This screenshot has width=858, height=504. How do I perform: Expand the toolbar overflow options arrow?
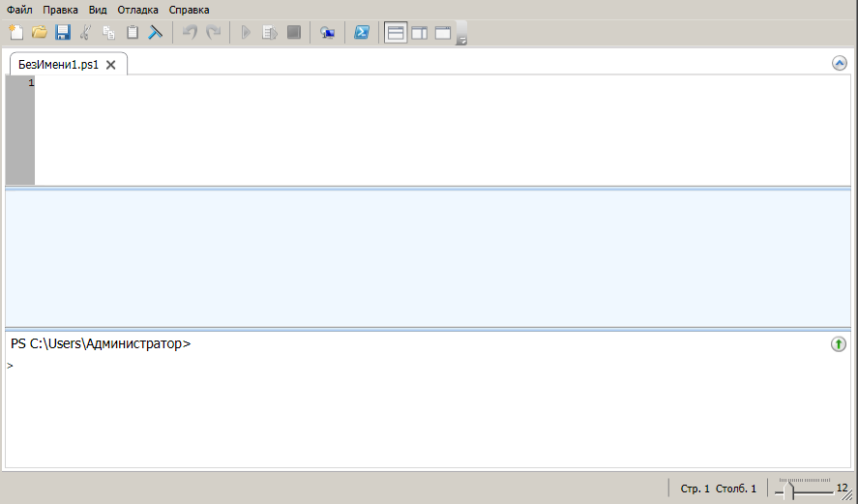(x=462, y=41)
